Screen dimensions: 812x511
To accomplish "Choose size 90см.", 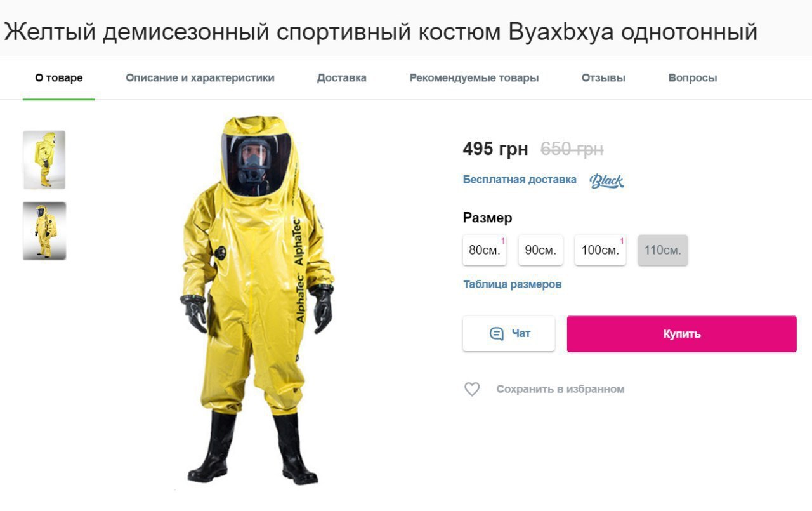I will (x=540, y=250).
